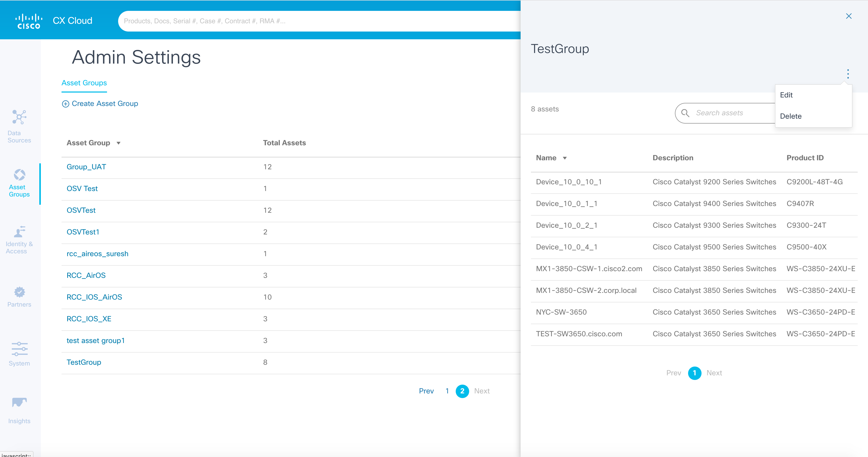Go to page 1 of asset groups

(x=447, y=391)
